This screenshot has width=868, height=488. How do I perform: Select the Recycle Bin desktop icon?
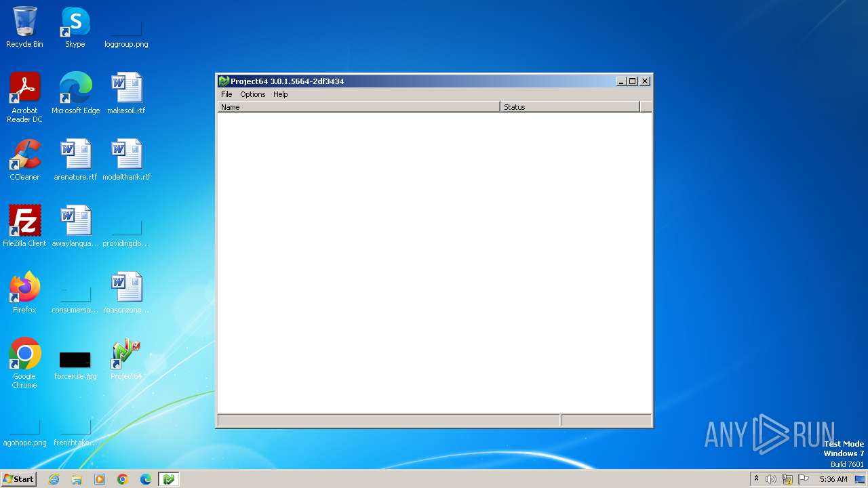pos(24,27)
